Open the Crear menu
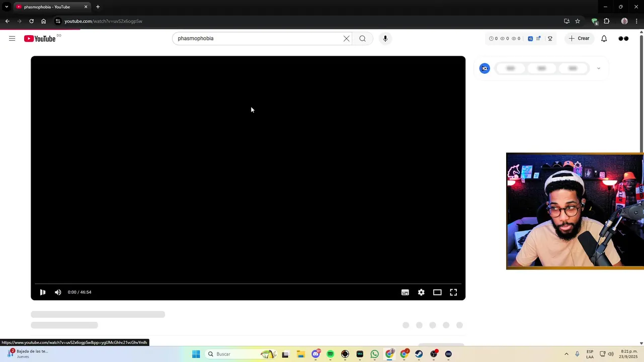This screenshot has width=644, height=362. click(579, 39)
